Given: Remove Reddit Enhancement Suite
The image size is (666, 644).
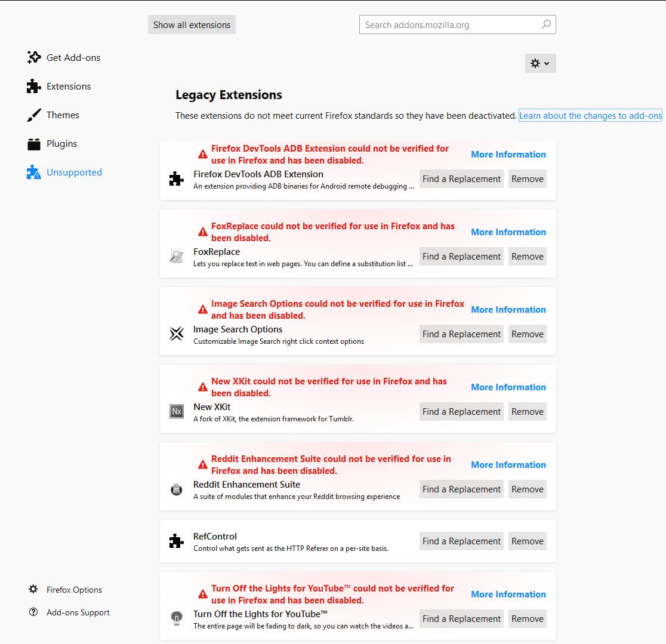Looking at the screenshot, I should 527,489.
